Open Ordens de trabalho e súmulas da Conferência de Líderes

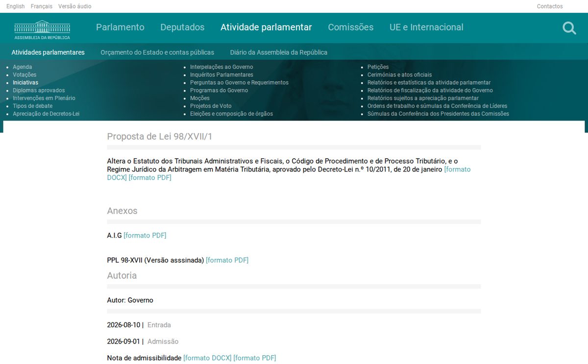click(x=437, y=106)
